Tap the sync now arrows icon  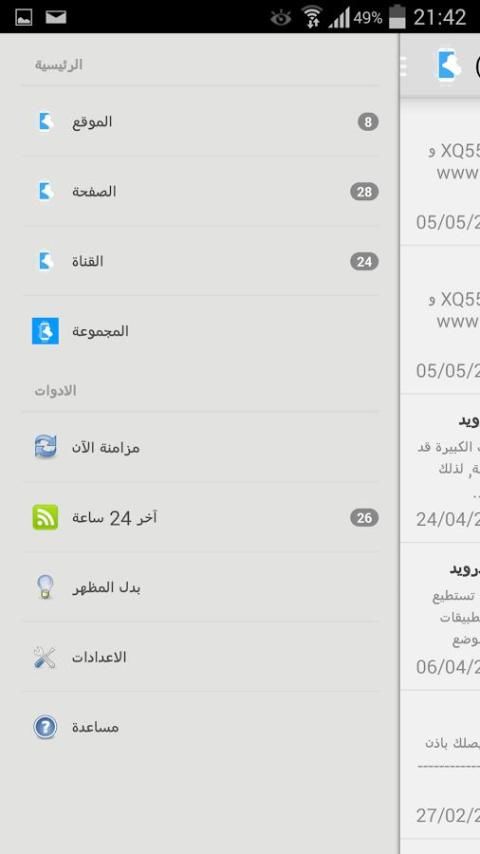point(45,447)
